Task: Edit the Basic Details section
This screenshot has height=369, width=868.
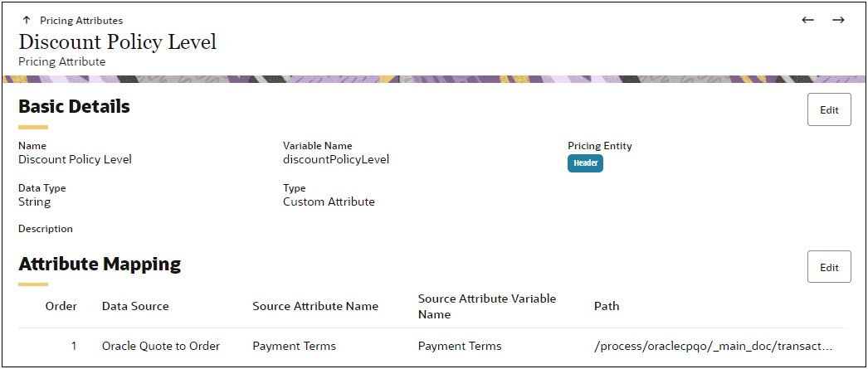Action: [829, 109]
